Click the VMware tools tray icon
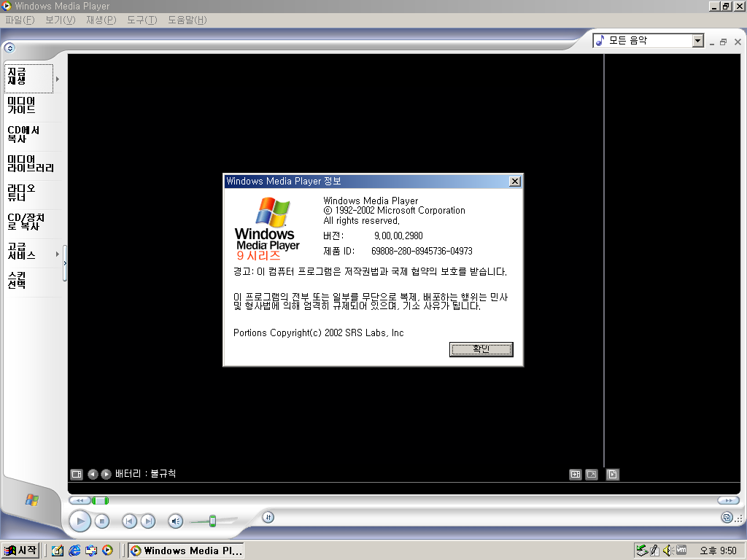Image resolution: width=747 pixels, height=560 pixels. point(681,550)
